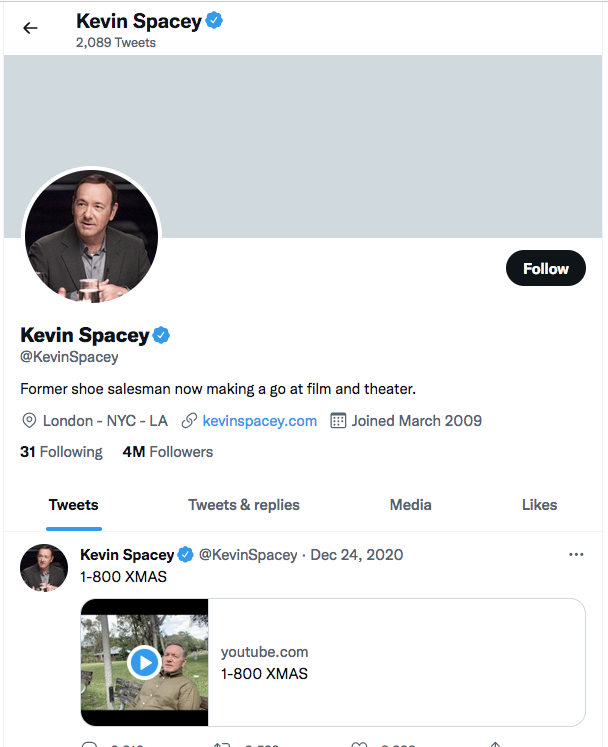Click the back arrow icon
Image resolution: width=608 pixels, height=747 pixels.
pyautogui.click(x=30, y=28)
